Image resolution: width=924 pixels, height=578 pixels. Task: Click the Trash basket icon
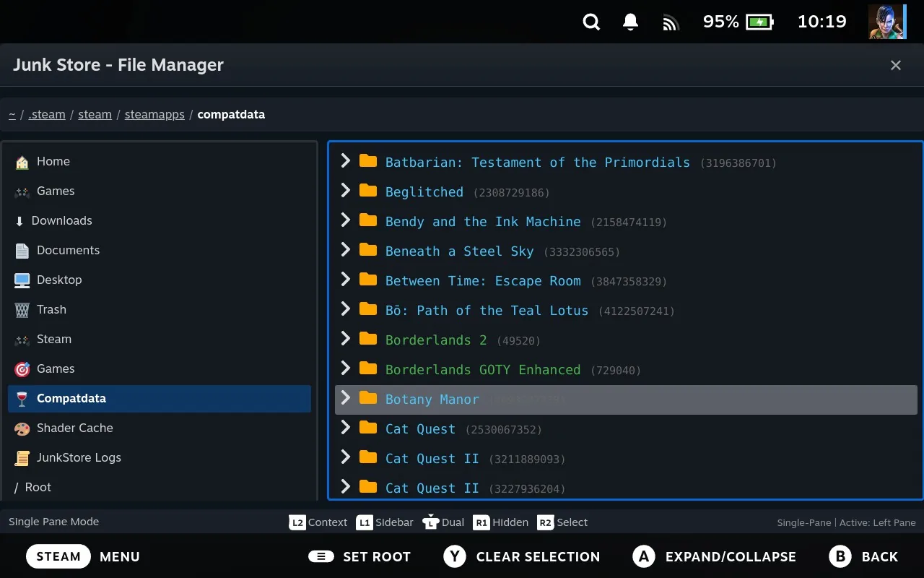coord(22,310)
